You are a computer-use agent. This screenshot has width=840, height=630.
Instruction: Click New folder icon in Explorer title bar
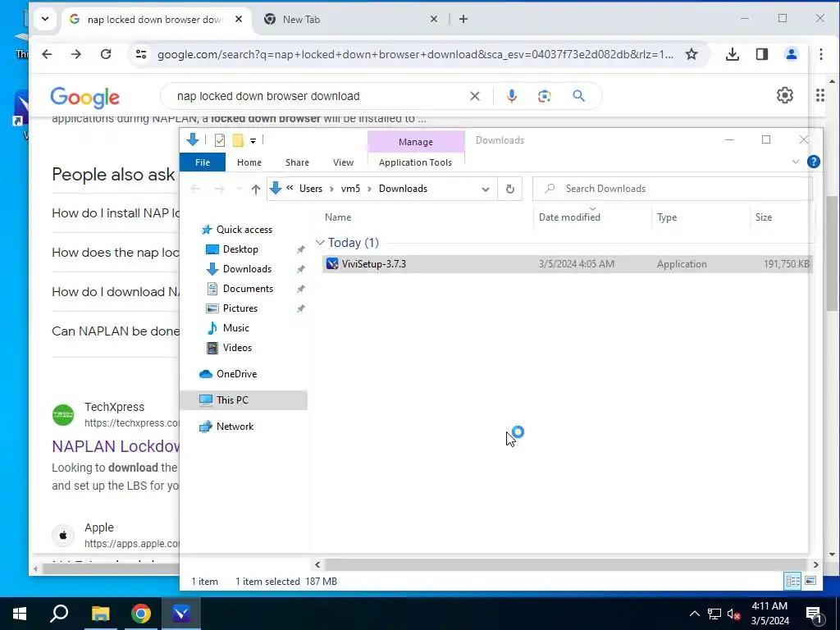(238, 140)
